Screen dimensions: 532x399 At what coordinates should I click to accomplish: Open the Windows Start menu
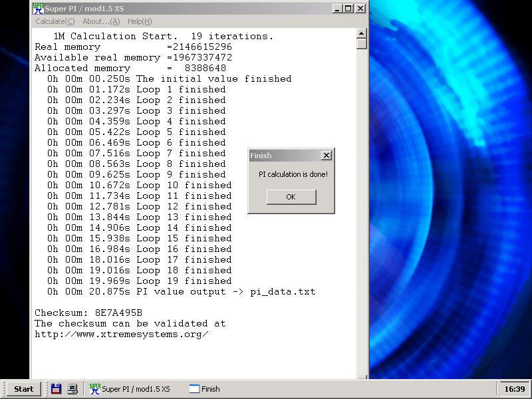pyautogui.click(x=24, y=389)
